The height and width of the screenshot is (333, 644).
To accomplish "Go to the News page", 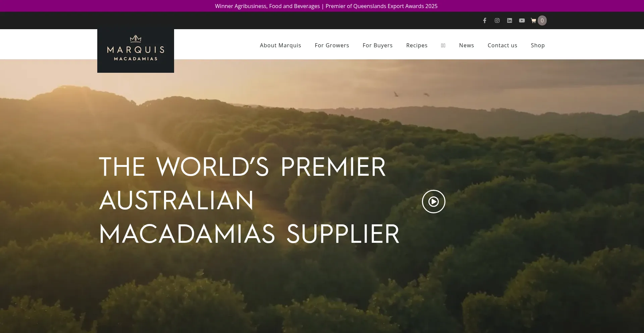I will tap(466, 45).
